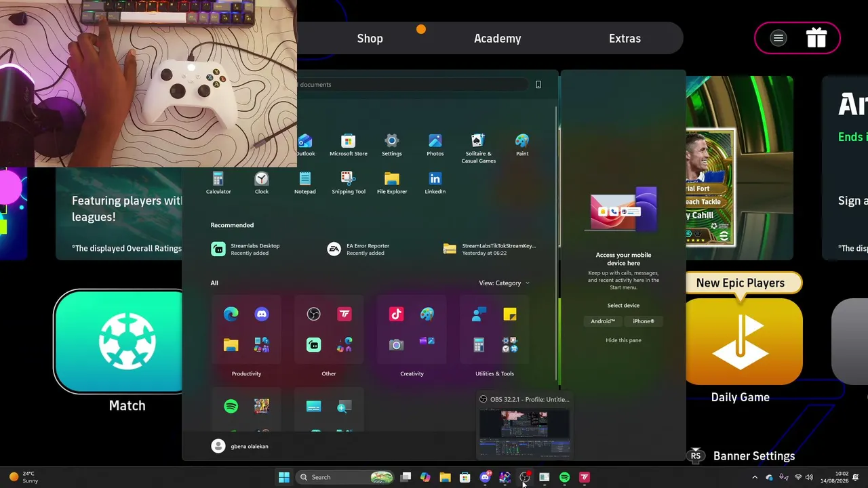This screenshot has height=488, width=868.
Task: Open Microsoft Edge in Productivity group
Action: click(231, 314)
